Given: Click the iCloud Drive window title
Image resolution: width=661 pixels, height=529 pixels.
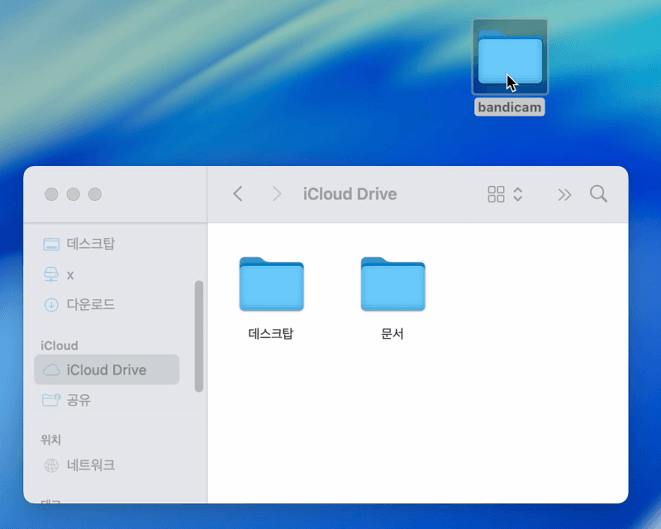Looking at the screenshot, I should point(350,194).
